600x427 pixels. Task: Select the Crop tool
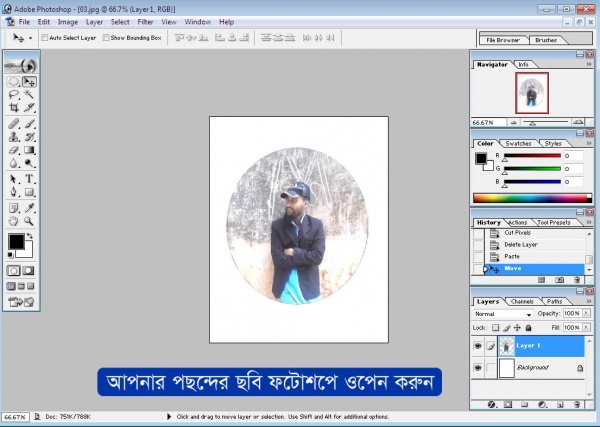coord(14,107)
